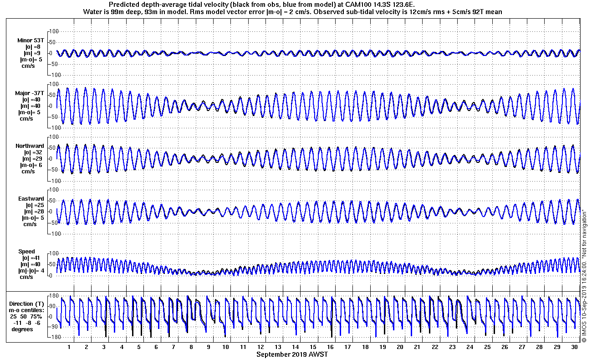Click day '20' on the date axis
592x364 pixels.
point(400,347)
